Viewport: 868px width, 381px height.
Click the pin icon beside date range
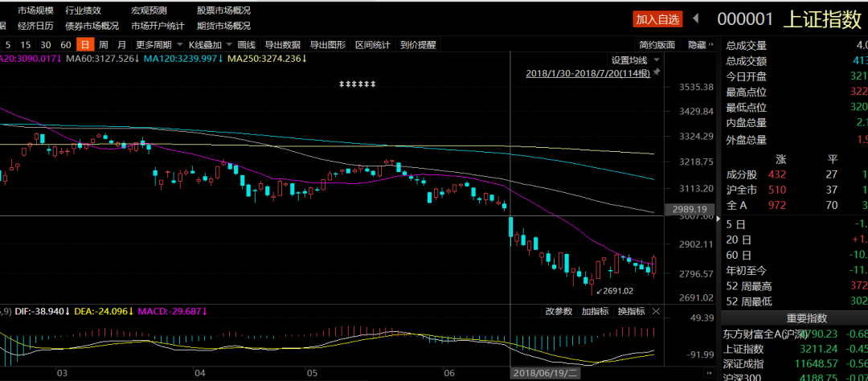click(657, 72)
